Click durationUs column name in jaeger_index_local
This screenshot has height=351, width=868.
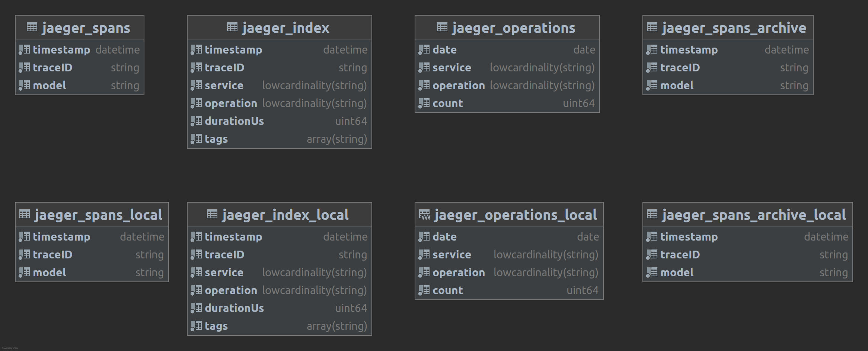click(234, 308)
